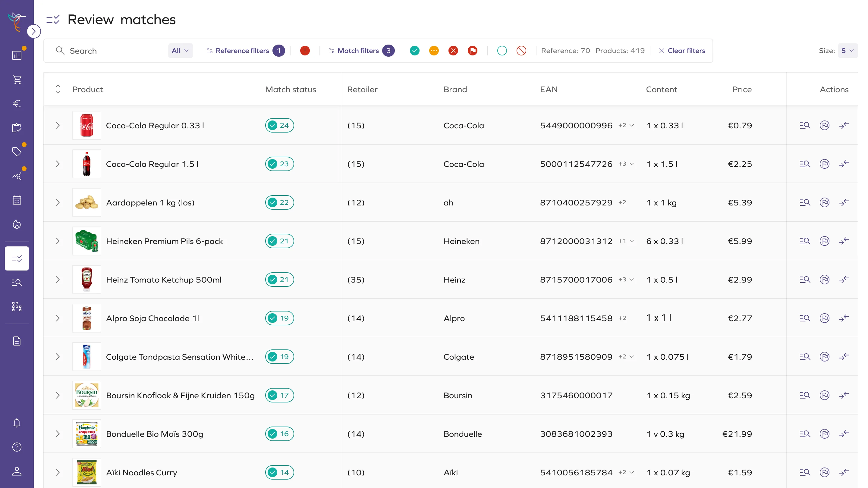Select the Bonduelle Bio Maïs 300g product name
The image size is (868, 488).
[x=155, y=434]
